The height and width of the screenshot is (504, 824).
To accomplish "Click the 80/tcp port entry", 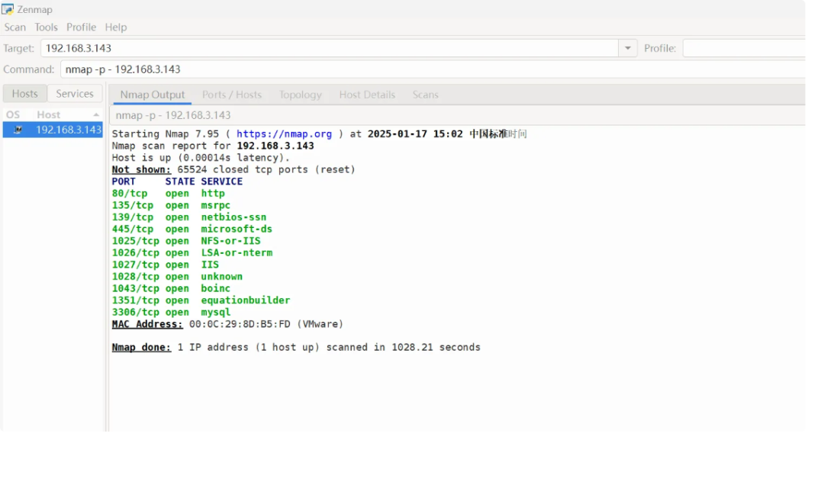I will coord(130,193).
